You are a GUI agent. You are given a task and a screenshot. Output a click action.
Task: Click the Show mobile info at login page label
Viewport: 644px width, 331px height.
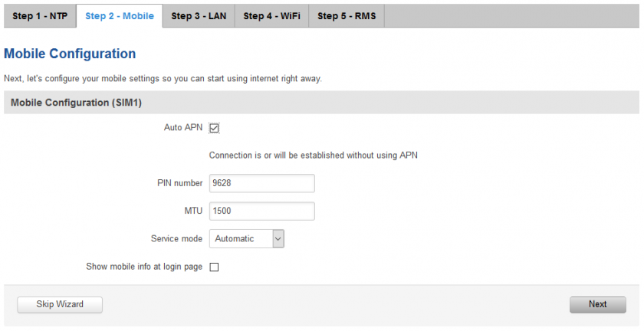tap(144, 267)
